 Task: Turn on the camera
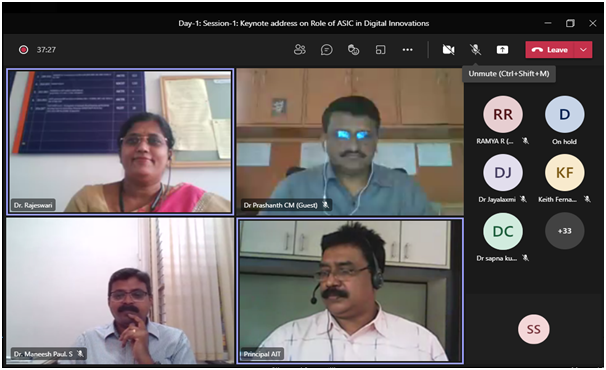pyautogui.click(x=448, y=49)
